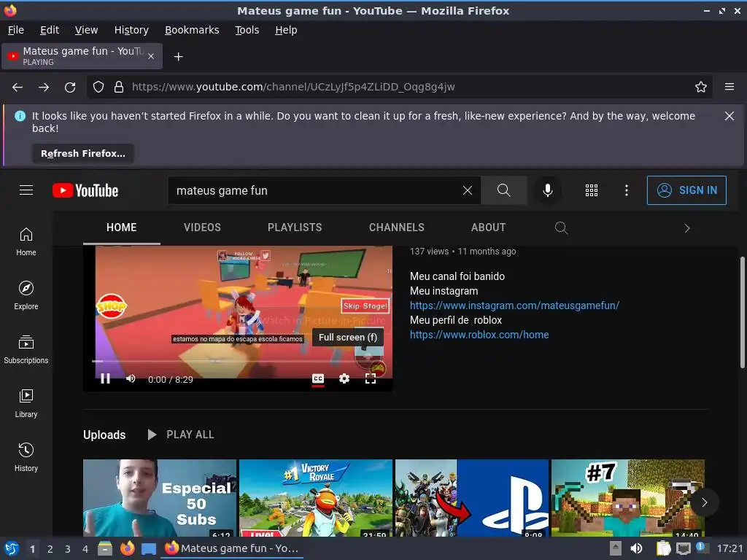Open the File menu
This screenshot has height=560, width=747.
(x=16, y=30)
